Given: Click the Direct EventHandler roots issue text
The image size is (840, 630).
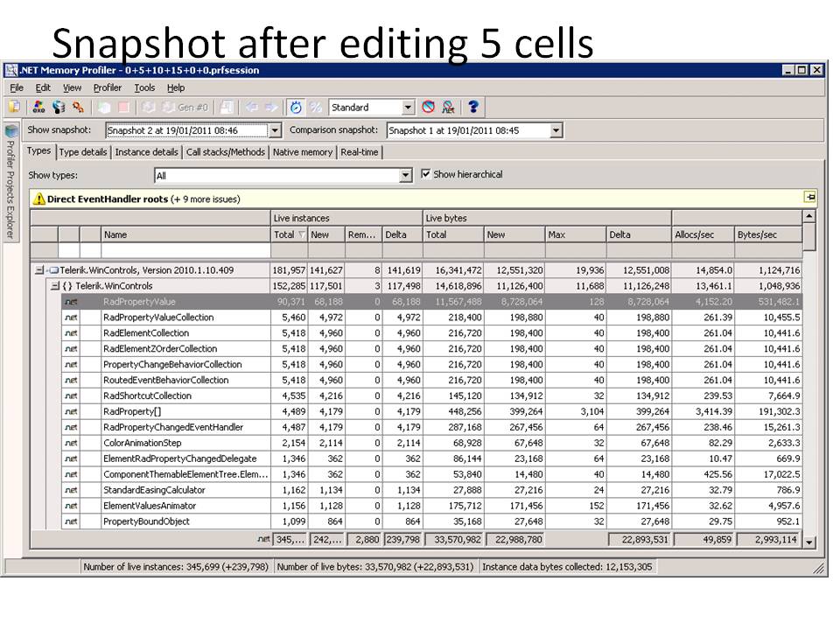Looking at the screenshot, I should 108,199.
